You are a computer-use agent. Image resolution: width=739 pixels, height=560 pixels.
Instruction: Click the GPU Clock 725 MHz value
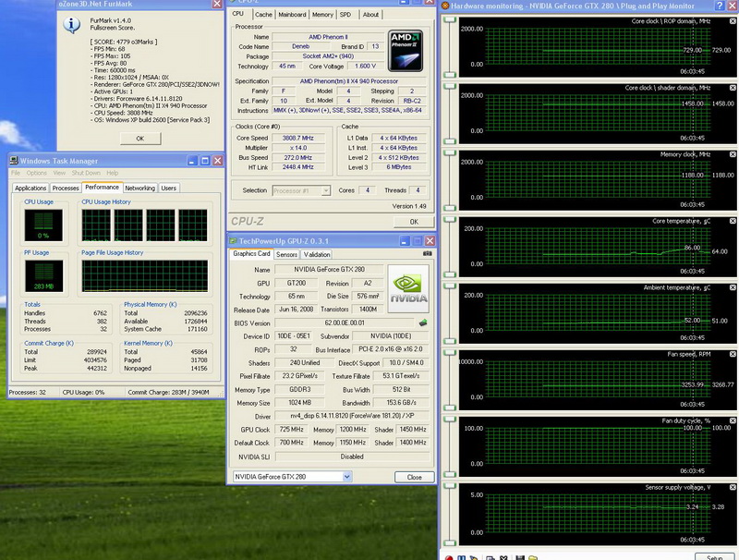tap(292, 430)
